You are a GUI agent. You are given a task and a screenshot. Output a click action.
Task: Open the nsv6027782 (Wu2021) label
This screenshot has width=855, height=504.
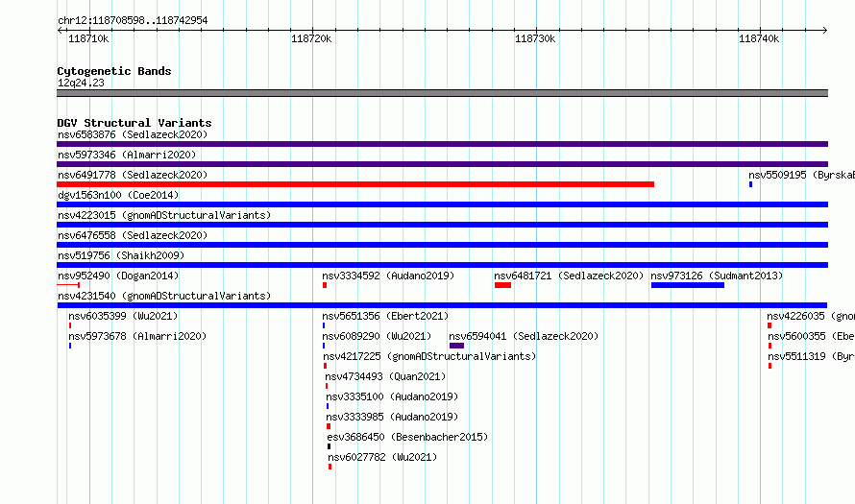[x=382, y=457]
